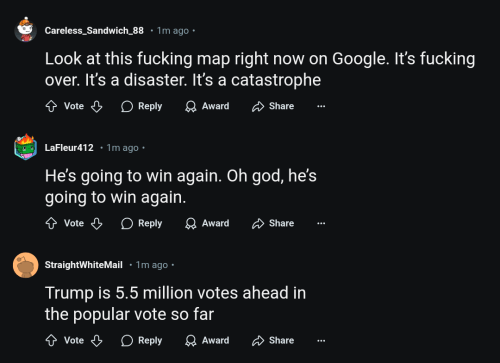Share StraightWhiteMail's comment
The height and width of the screenshot is (363, 500).
(273, 341)
